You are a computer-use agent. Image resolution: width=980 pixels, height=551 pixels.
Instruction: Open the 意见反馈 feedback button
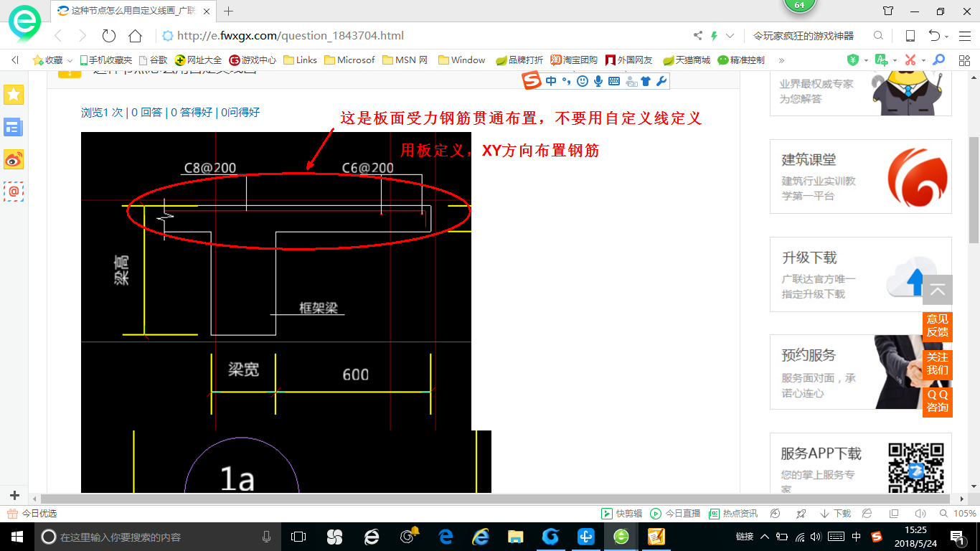point(937,326)
